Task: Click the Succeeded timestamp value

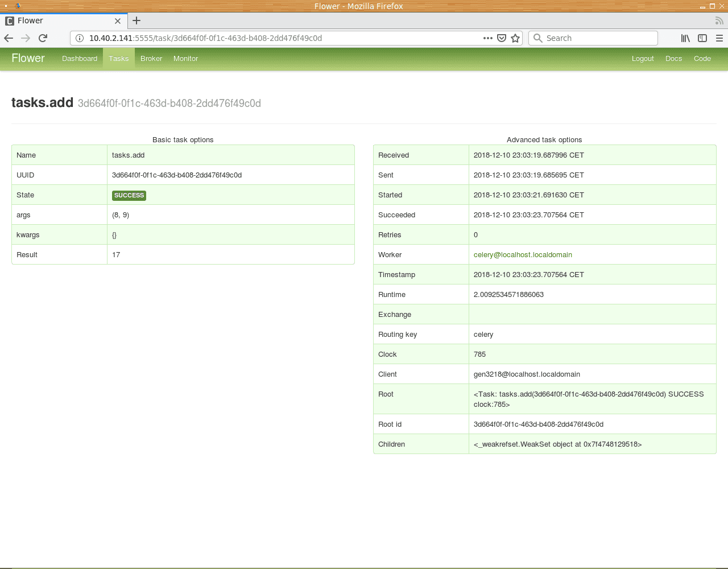Action: 529,215
